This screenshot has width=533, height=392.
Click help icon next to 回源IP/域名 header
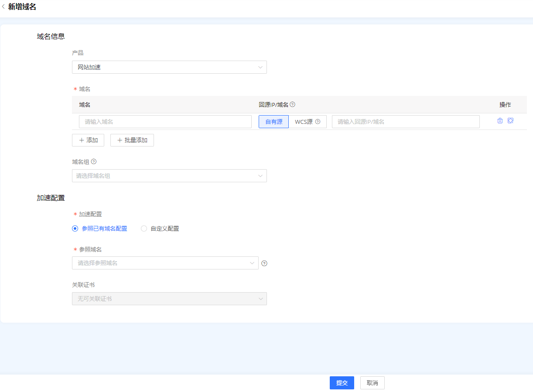293,105
